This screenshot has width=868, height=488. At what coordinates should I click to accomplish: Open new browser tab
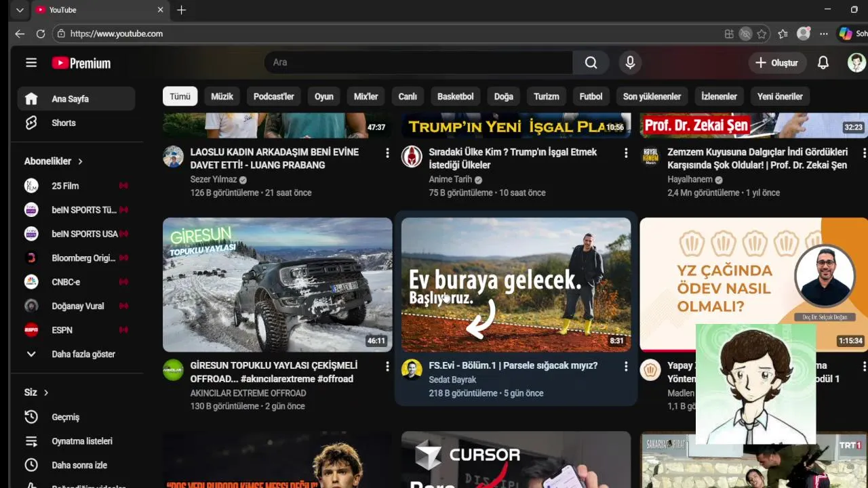pyautogui.click(x=181, y=10)
